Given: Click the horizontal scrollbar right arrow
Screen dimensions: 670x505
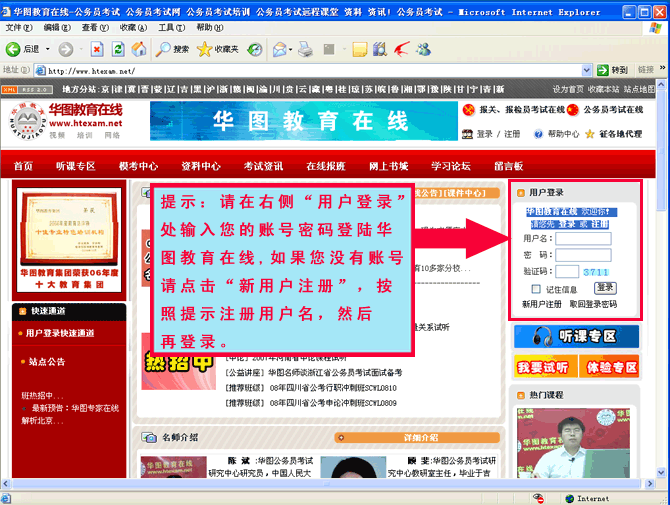Looking at the screenshot, I should (x=650, y=484).
